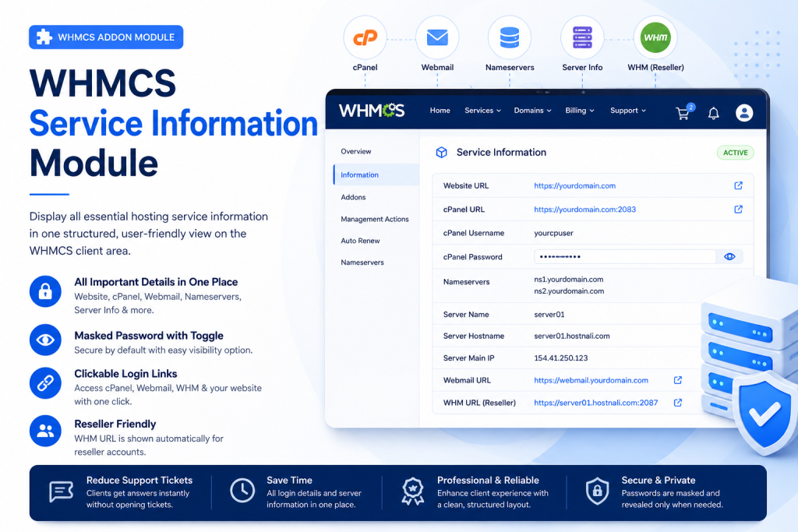Go to Home in navigation bar
This screenshot has width=798, height=532.
(440, 111)
